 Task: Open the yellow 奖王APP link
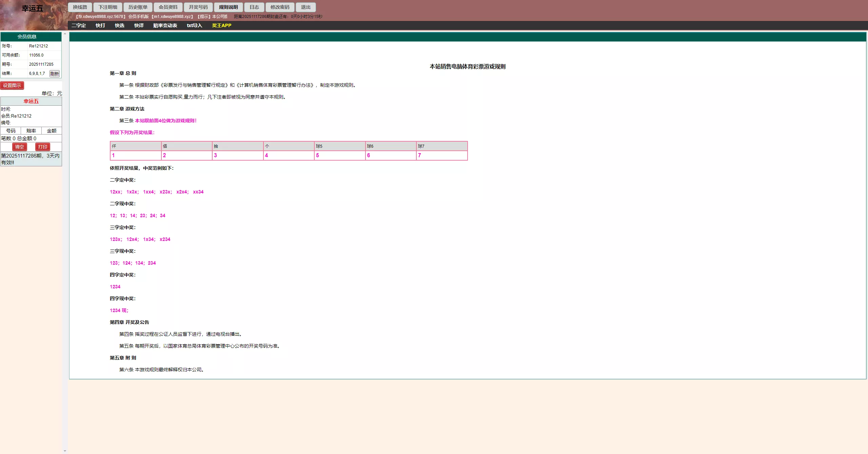click(221, 25)
